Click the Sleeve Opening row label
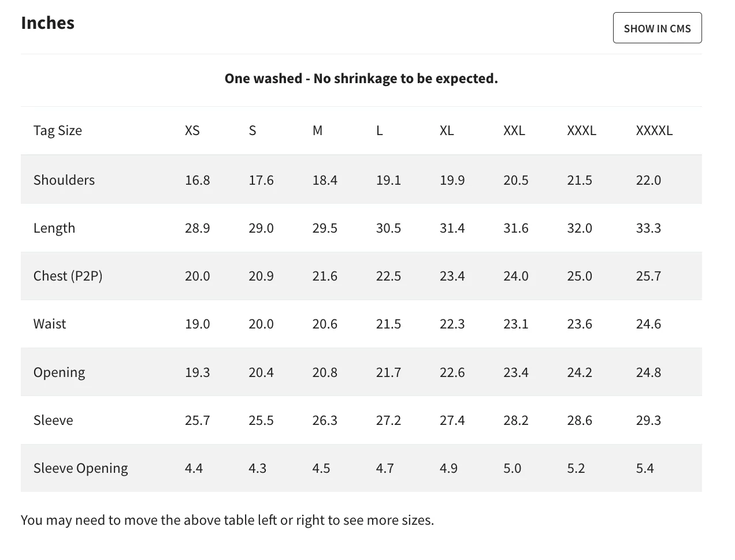The width and height of the screenshot is (735, 560). click(81, 468)
